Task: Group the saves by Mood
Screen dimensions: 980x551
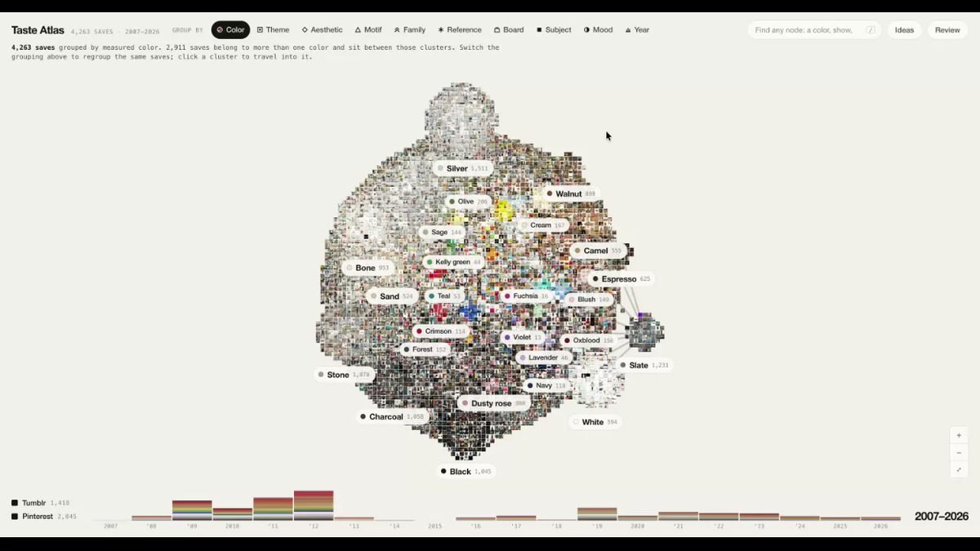Action: pyautogui.click(x=599, y=30)
